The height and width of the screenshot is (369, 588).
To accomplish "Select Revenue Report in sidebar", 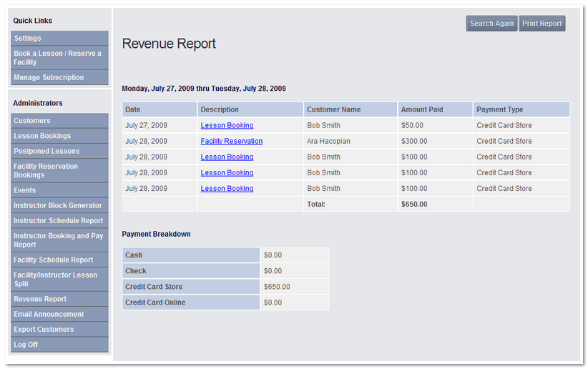I will 59,299.
